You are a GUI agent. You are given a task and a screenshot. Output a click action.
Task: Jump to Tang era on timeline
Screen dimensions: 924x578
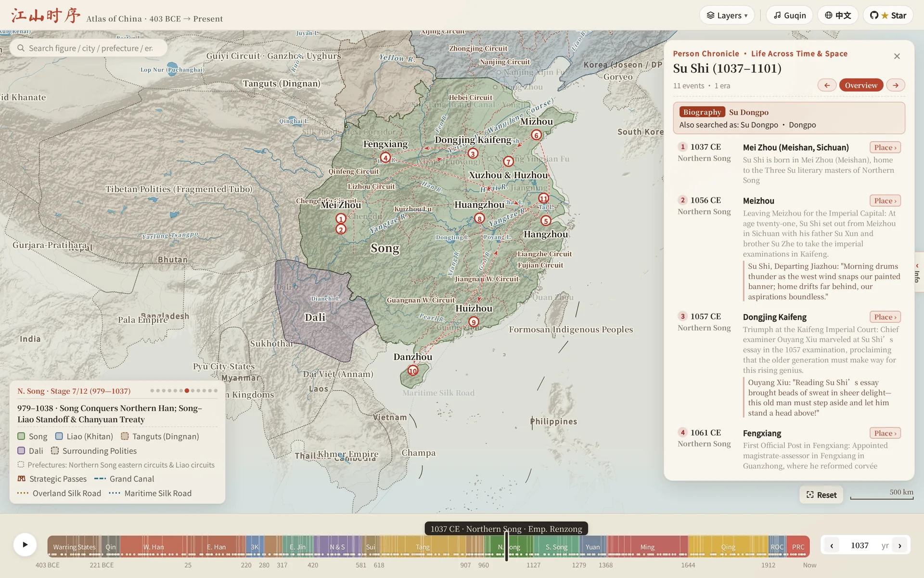coord(423,547)
